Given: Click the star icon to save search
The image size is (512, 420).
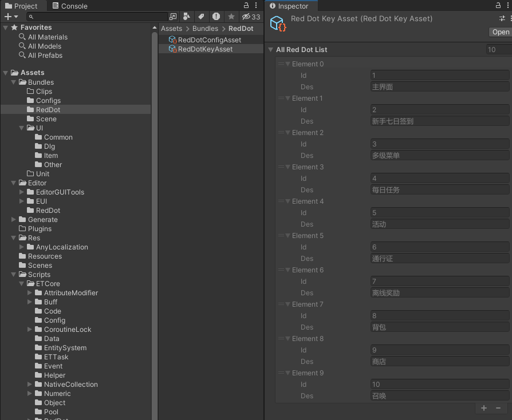Looking at the screenshot, I should (x=231, y=17).
